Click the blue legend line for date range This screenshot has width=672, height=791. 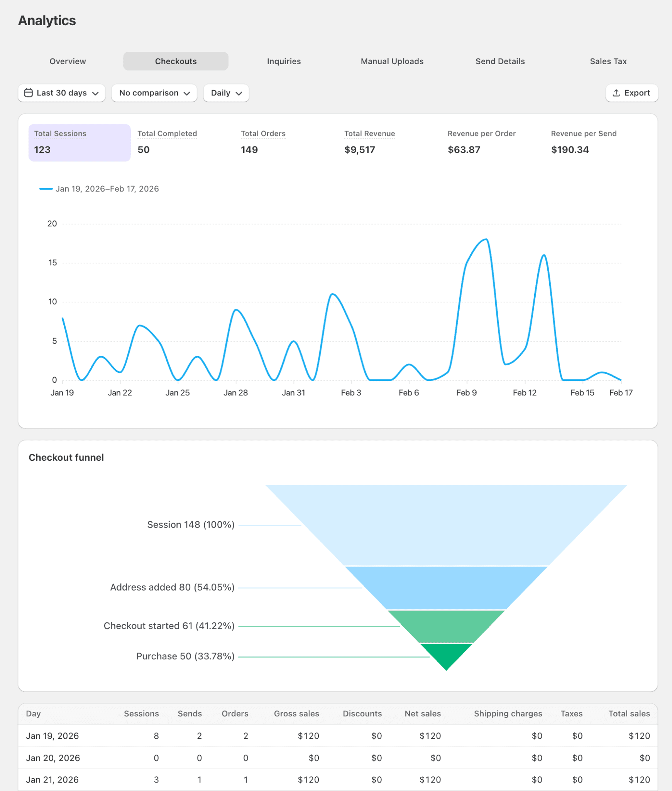[x=46, y=189]
